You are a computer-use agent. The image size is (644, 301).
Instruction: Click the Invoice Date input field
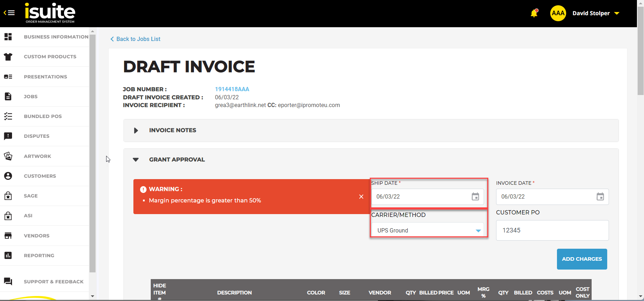552,197
